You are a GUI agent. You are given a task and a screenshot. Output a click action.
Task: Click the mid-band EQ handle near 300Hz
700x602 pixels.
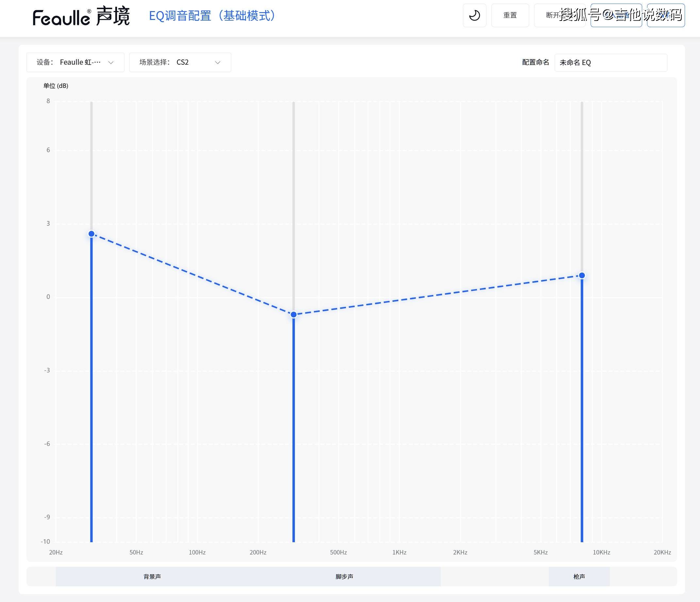pyautogui.click(x=294, y=315)
